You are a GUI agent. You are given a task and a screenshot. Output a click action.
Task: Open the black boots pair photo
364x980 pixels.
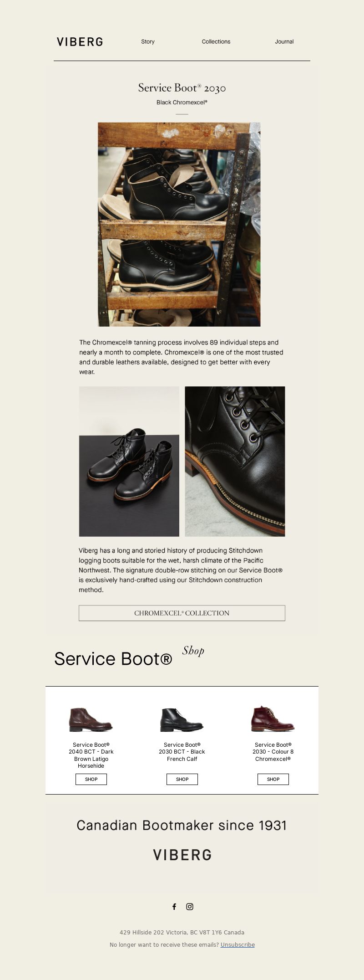coord(129,462)
